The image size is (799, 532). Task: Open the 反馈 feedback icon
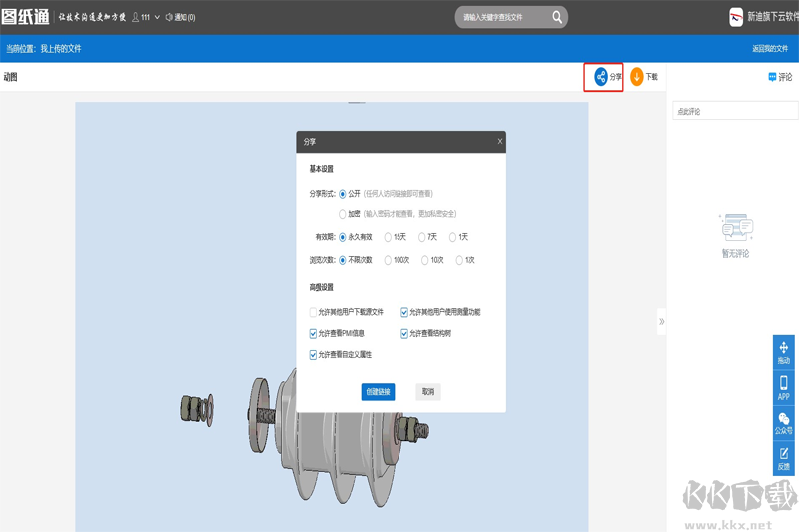click(x=784, y=455)
